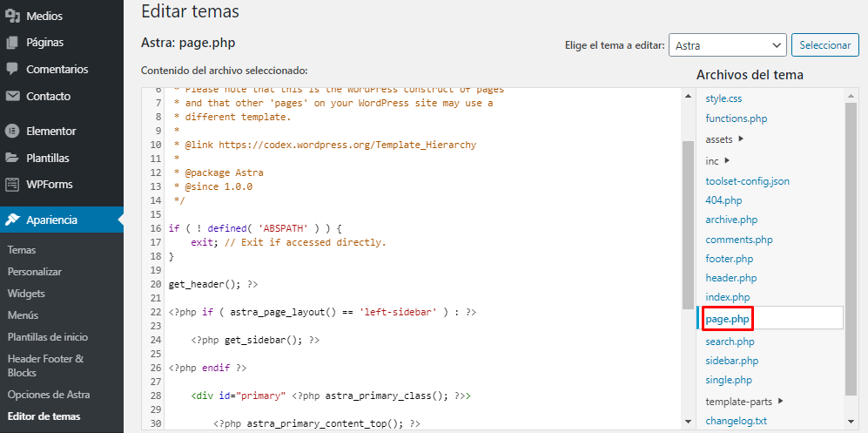
Task: Open the theme selection dropdown
Action: pyautogui.click(x=727, y=45)
